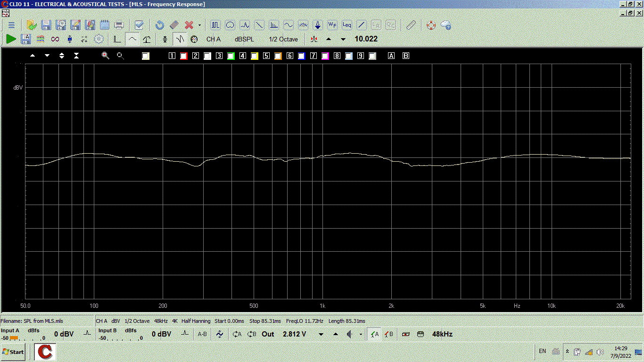644x362 pixels.
Task: Click the zoom out magnifier
Action: pyautogui.click(x=120, y=56)
